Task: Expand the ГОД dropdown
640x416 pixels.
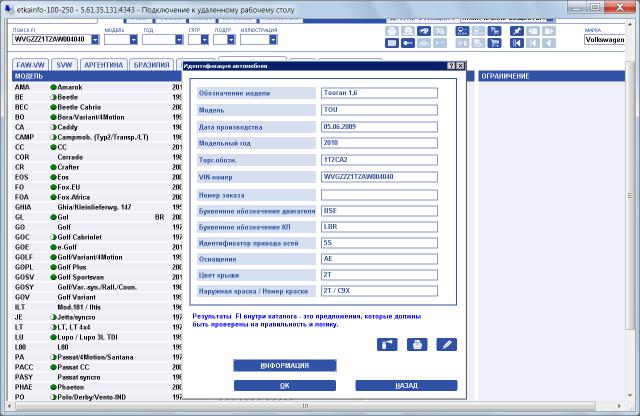Action: 179,40
